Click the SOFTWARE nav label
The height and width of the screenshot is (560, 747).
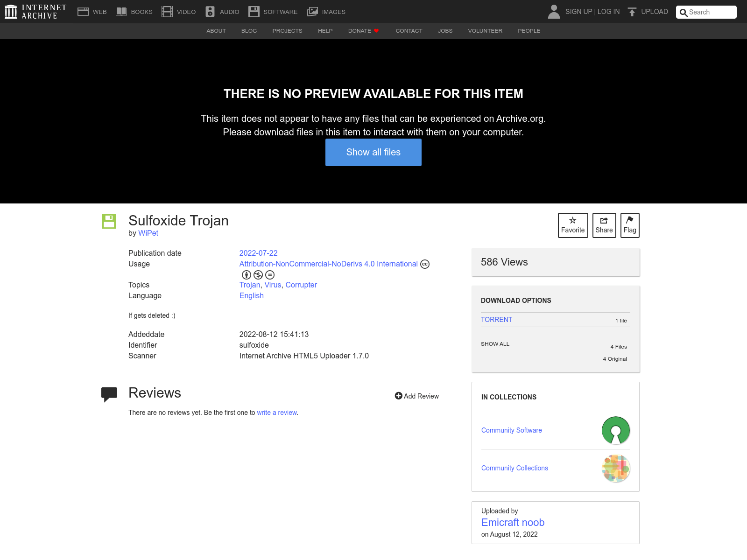280,12
